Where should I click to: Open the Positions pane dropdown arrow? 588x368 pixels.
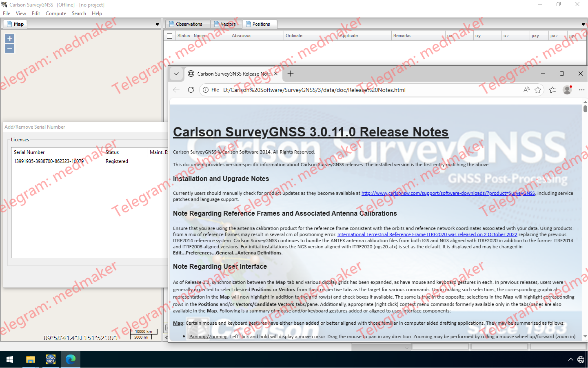coord(583,25)
